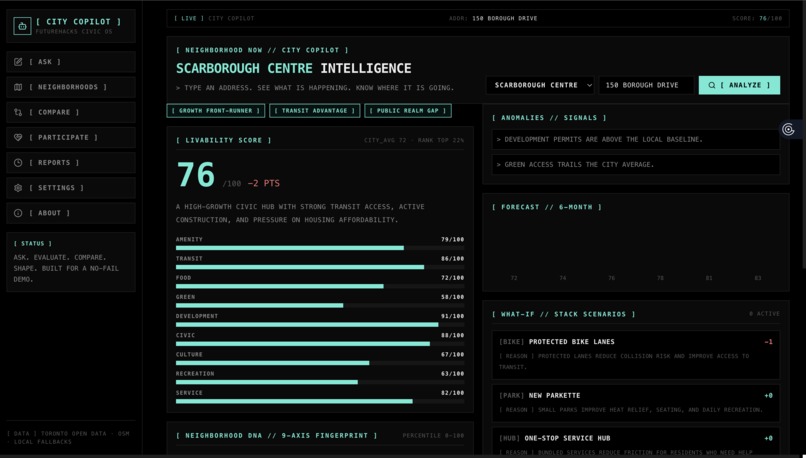Click the What-If Stack Scenarios title
806x458 pixels.
(564, 314)
